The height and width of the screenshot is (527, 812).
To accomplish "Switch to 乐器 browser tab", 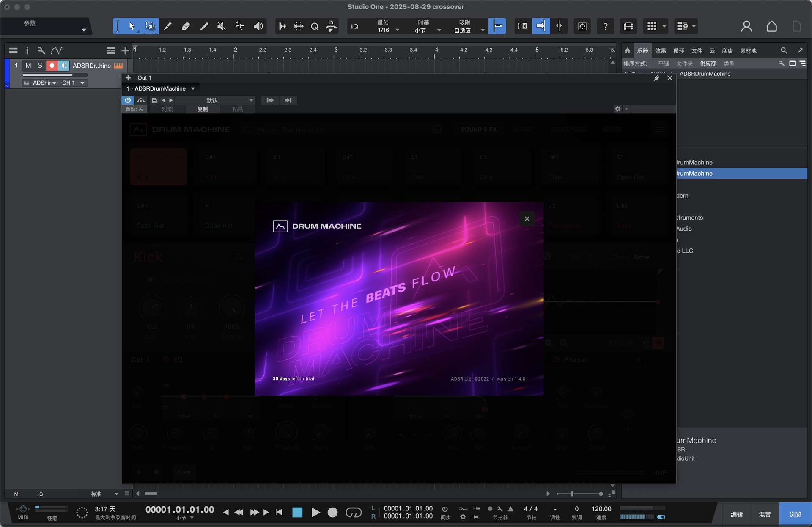I will [x=642, y=51].
